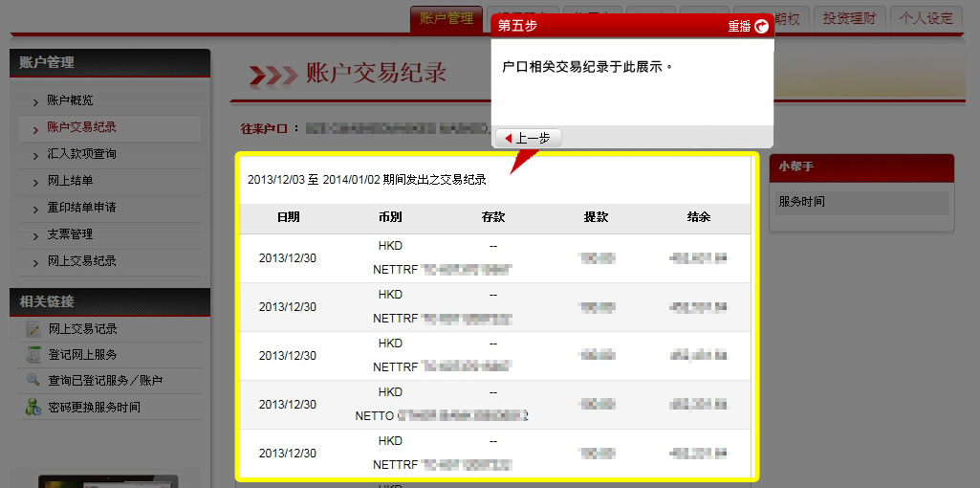Click the arrow bullet before 汇入款项查询

(x=35, y=155)
